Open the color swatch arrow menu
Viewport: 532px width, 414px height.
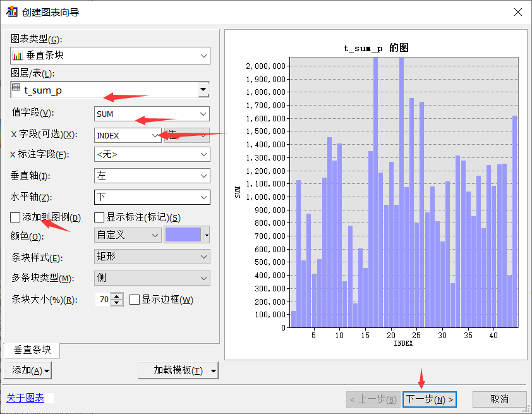[206, 235]
